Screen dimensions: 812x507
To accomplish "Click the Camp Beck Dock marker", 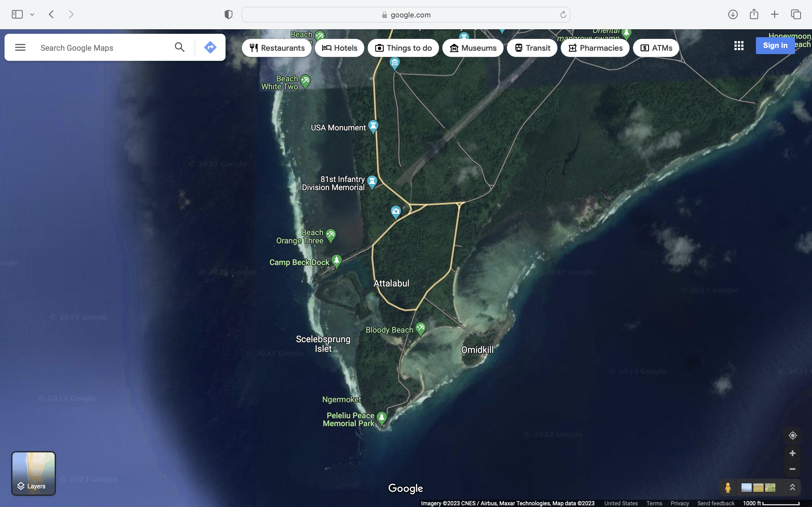I will pyautogui.click(x=336, y=261).
